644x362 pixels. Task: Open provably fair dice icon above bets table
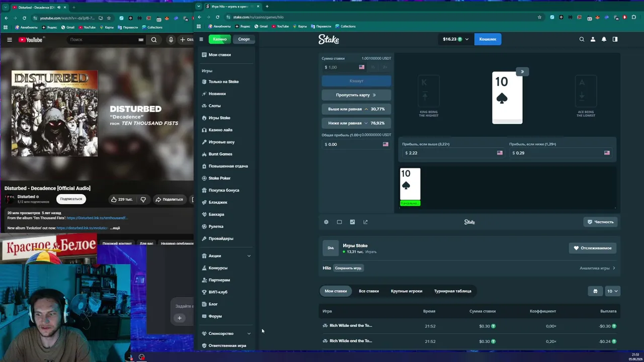click(595, 291)
